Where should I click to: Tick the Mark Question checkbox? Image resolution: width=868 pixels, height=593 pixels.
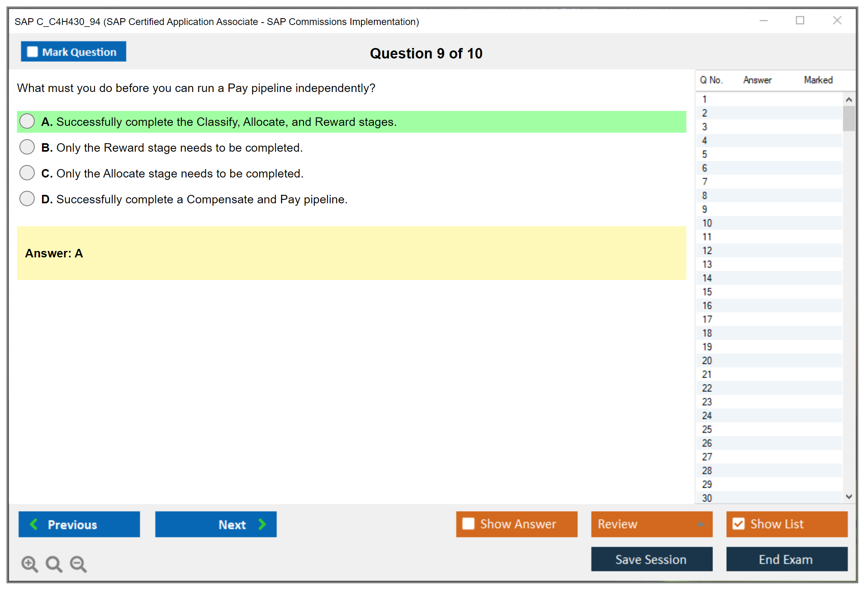click(x=32, y=52)
